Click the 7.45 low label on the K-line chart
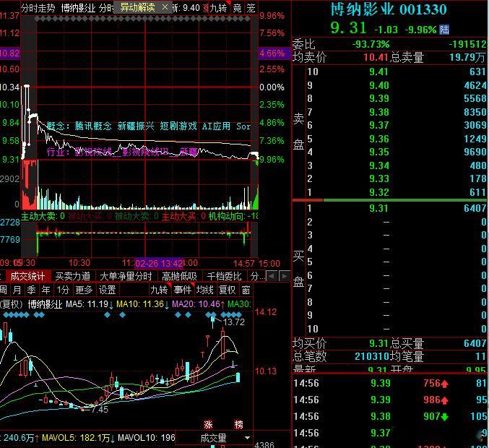Screen dimensions: 489x448 pos(100,410)
